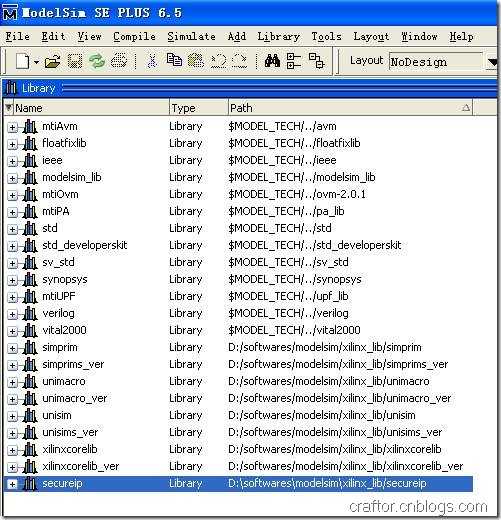Select the xilinxcorelib_ver library row
Viewport: 501px width, 520px height.
(x=238, y=466)
